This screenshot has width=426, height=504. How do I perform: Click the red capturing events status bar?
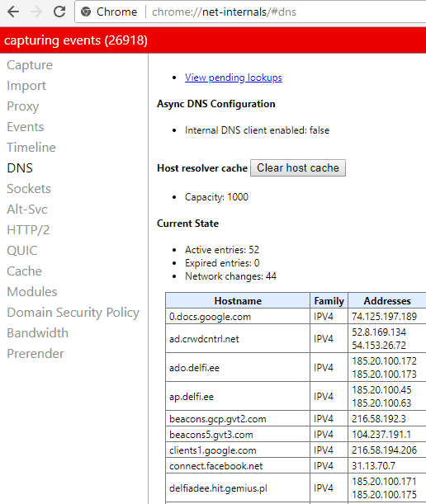[x=213, y=40]
